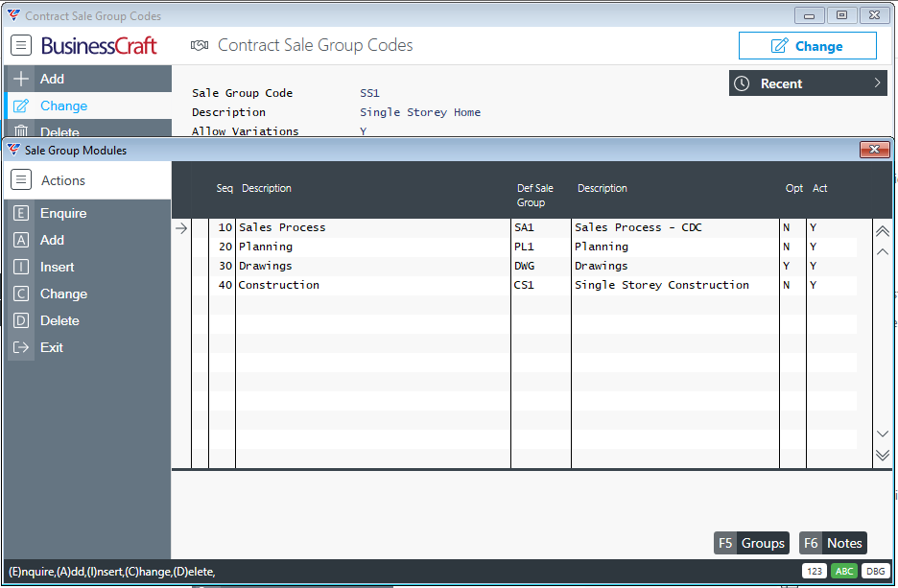Click the top-right Change button
Screen dimensions: 898x588
pos(808,46)
